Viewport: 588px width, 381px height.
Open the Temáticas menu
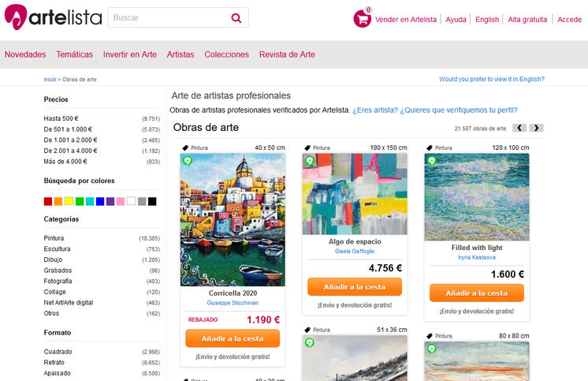pos(75,54)
